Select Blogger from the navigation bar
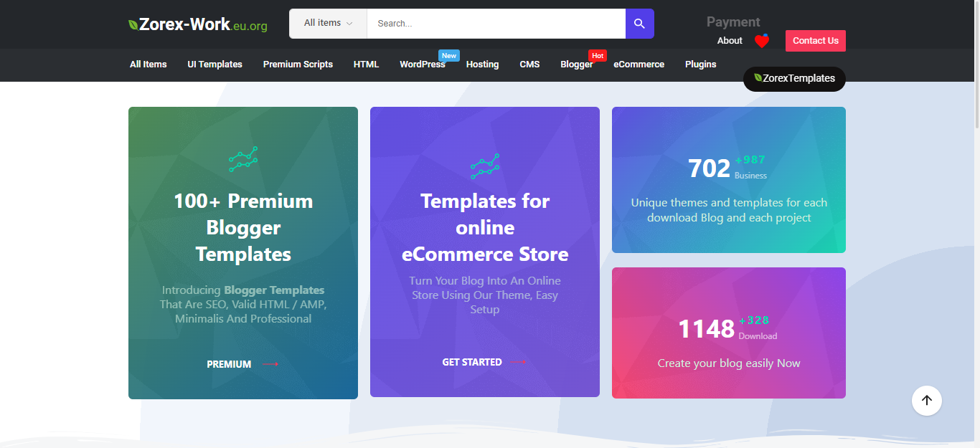The width and height of the screenshot is (980, 448). tap(576, 64)
